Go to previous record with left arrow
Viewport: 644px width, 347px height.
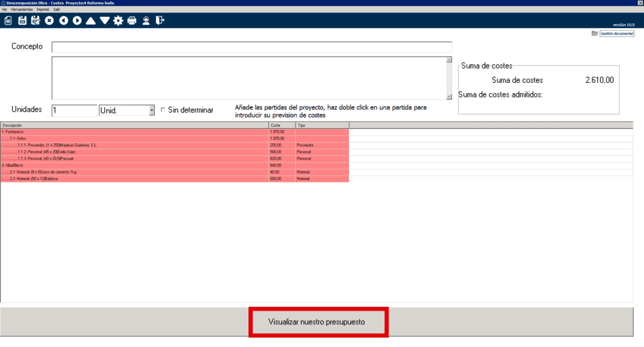64,21
